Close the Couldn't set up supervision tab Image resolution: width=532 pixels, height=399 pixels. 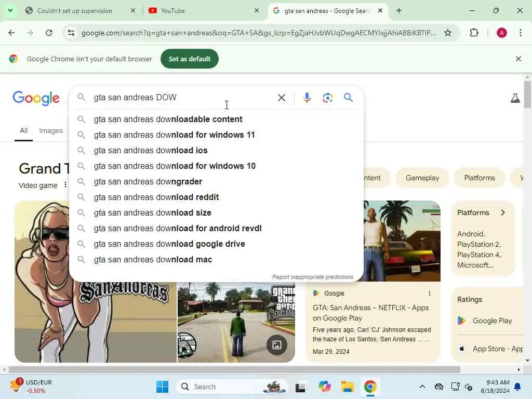point(133,10)
